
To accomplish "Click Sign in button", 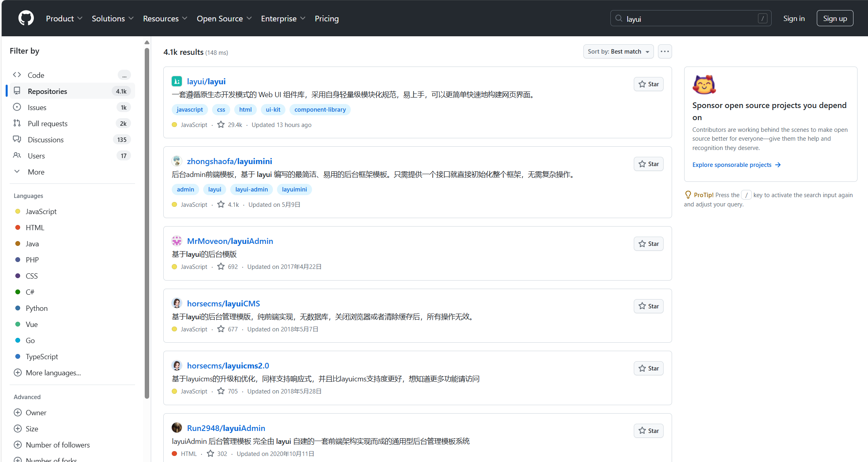I will [794, 19].
